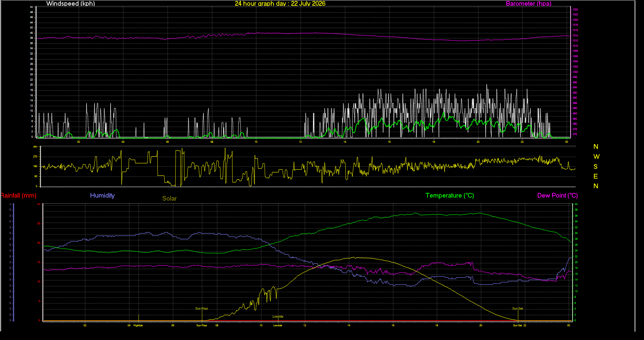Select the Hightide marker on time axis
The image size is (644, 340).
coord(138,325)
